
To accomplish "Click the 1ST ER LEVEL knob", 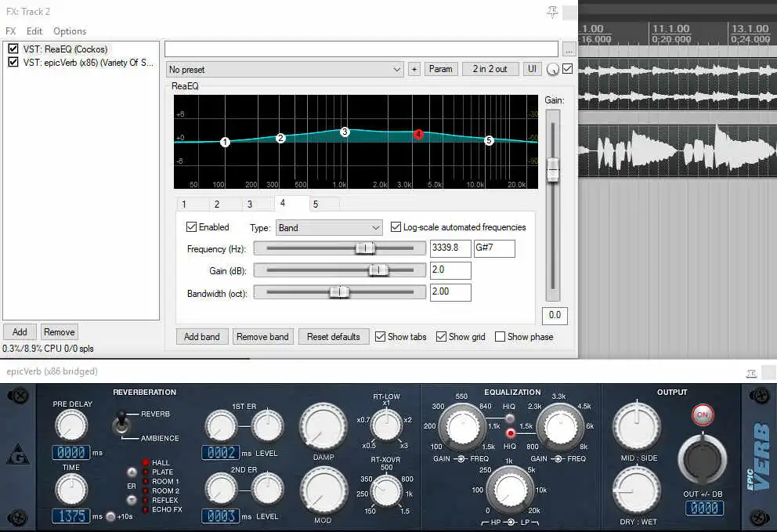I will tap(268, 426).
